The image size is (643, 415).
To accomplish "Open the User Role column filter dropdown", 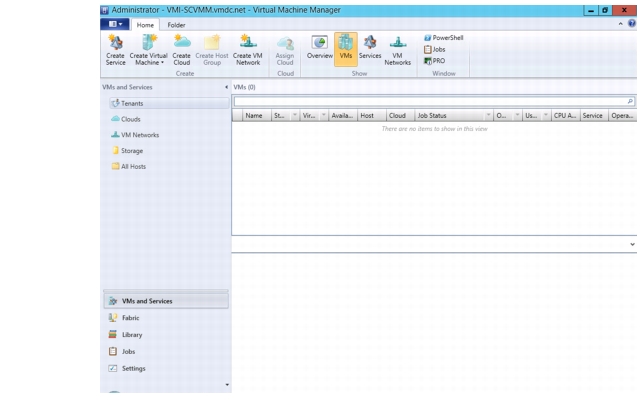I will point(546,116).
